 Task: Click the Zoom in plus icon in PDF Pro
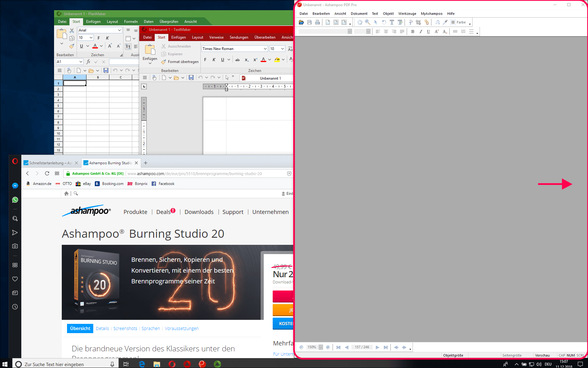click(328, 347)
